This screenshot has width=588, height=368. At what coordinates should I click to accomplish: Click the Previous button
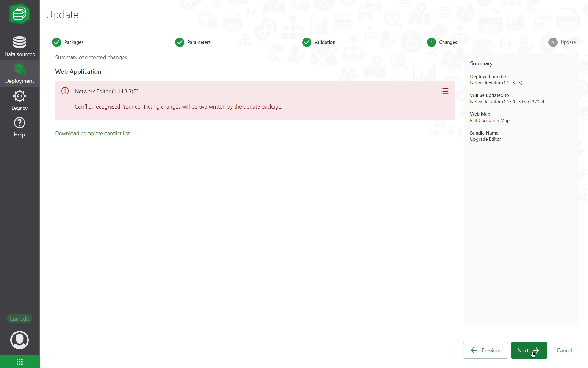[485, 350]
